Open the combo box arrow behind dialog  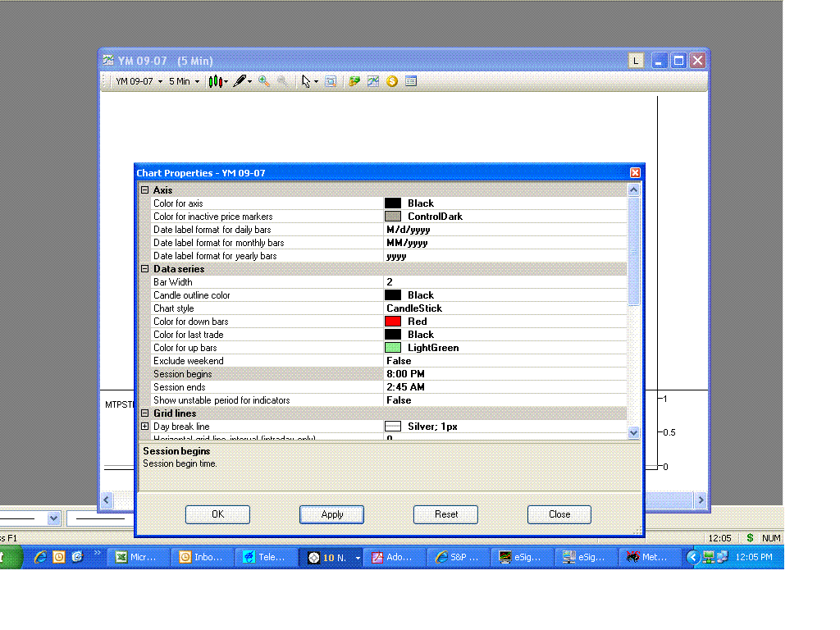click(53, 518)
